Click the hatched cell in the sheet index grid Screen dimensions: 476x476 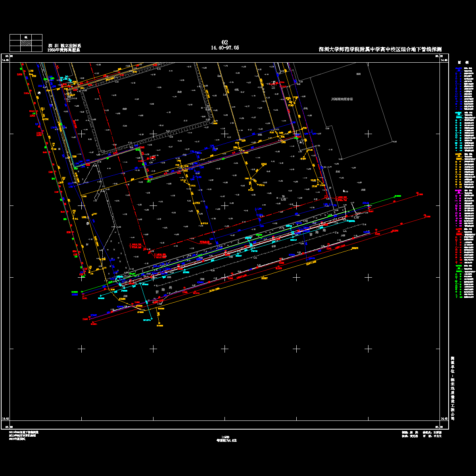26,44
